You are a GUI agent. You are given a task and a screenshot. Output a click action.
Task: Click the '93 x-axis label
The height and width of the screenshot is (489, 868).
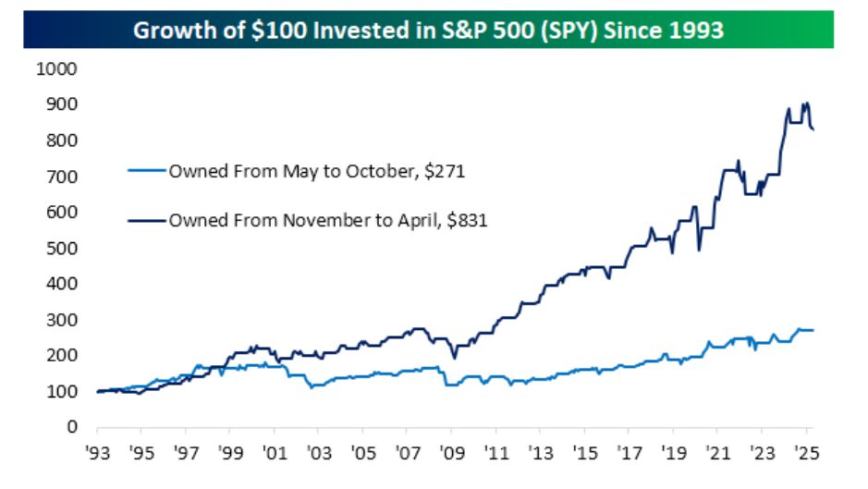pyautogui.click(x=97, y=452)
